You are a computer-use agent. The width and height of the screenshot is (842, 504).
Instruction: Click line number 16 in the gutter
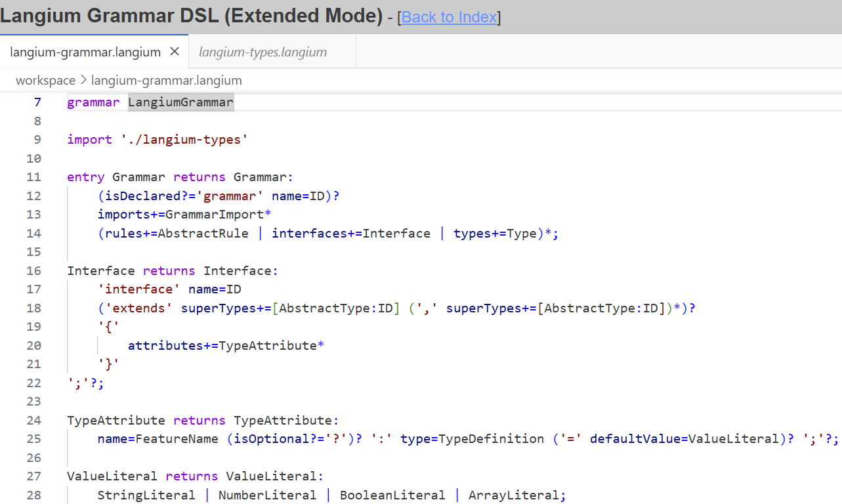click(x=33, y=271)
